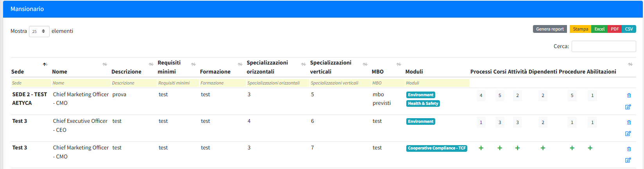
Task: Focus the Cerca search field
Action: click(603, 46)
